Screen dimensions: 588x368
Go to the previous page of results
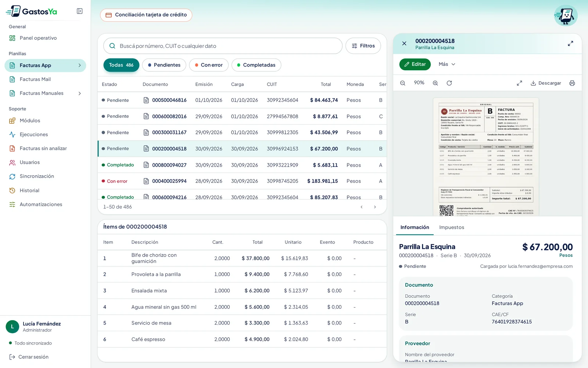pyautogui.click(x=362, y=207)
